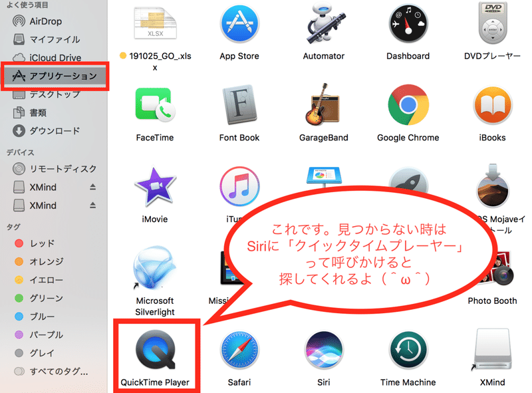This screenshot has height=393, width=532.
Task: Open the iTunes music note icon
Action: (x=239, y=186)
